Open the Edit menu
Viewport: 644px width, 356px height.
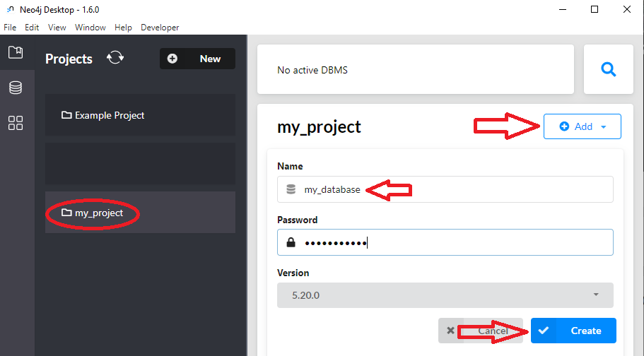coord(32,28)
